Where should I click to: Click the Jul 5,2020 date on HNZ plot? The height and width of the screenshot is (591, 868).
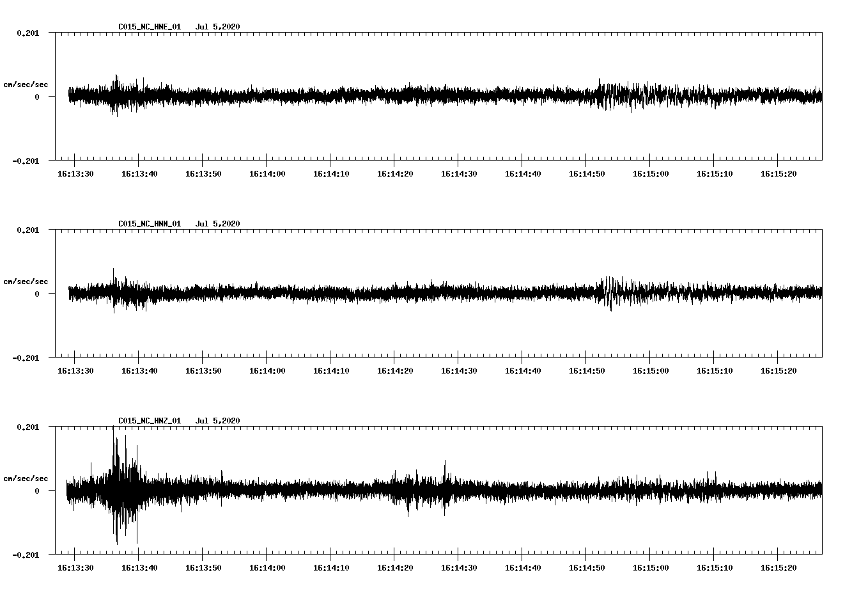tap(217, 421)
